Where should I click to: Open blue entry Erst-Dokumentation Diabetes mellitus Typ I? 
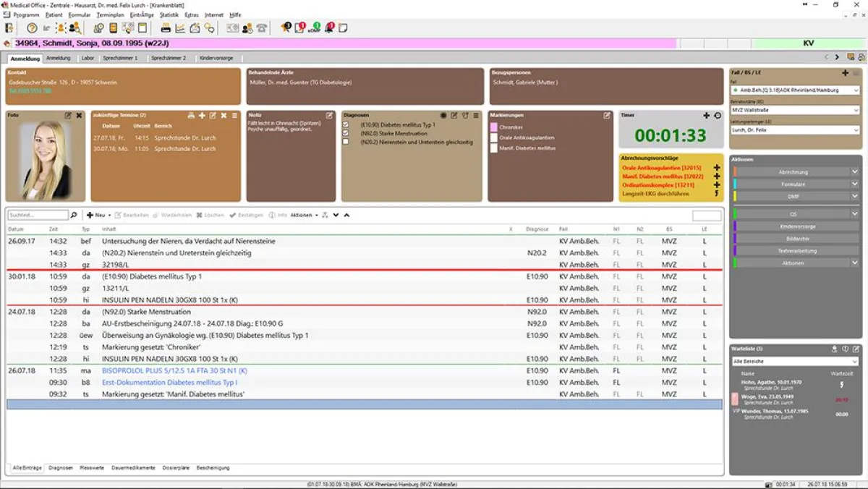(x=170, y=382)
